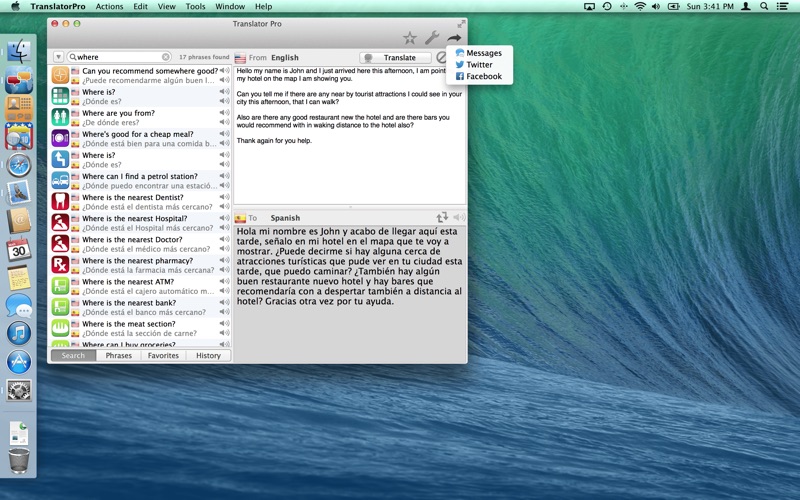Click the share arrow icon
This screenshot has height=500, width=800.
click(454, 38)
